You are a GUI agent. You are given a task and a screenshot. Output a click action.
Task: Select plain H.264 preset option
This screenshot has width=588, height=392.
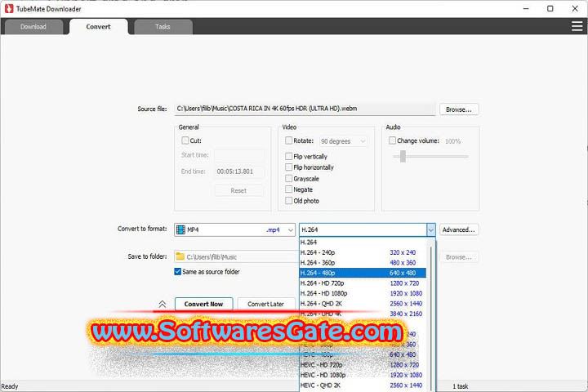[363, 243]
